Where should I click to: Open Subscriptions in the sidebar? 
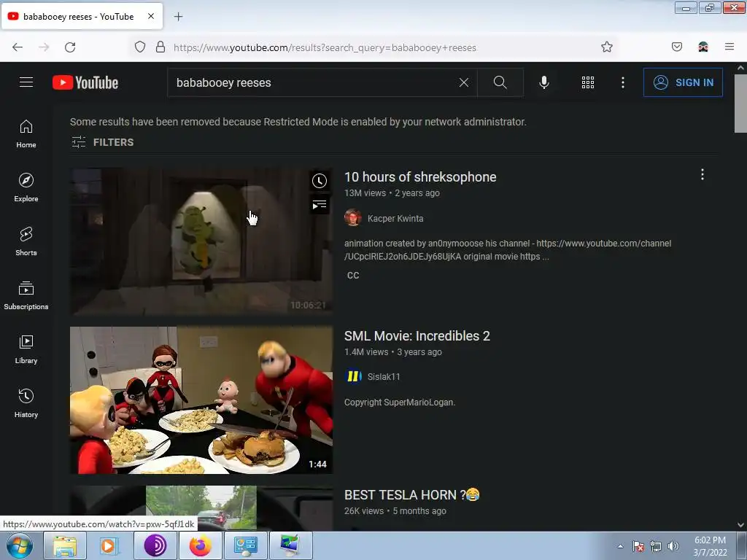(26, 295)
